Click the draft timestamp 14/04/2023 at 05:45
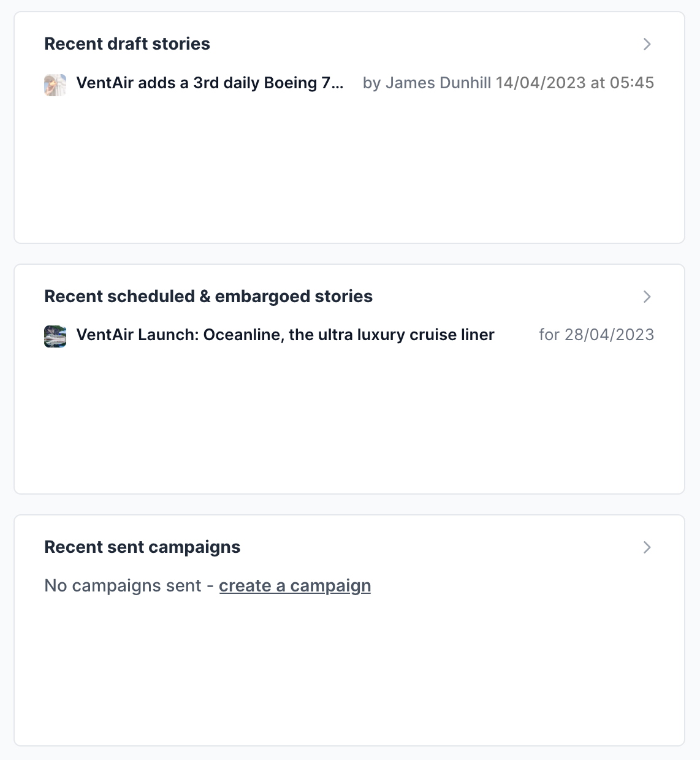This screenshot has width=700, height=760. (575, 83)
